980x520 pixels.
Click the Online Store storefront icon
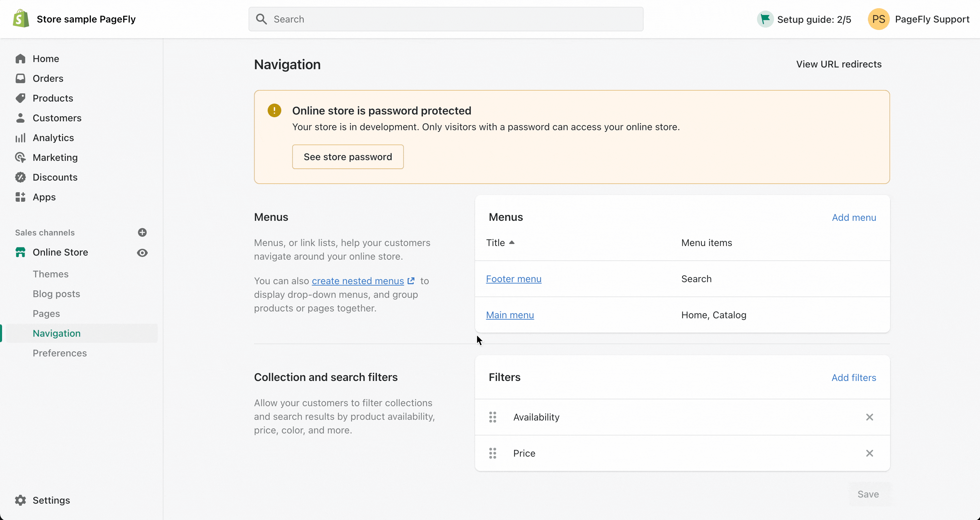pos(20,253)
